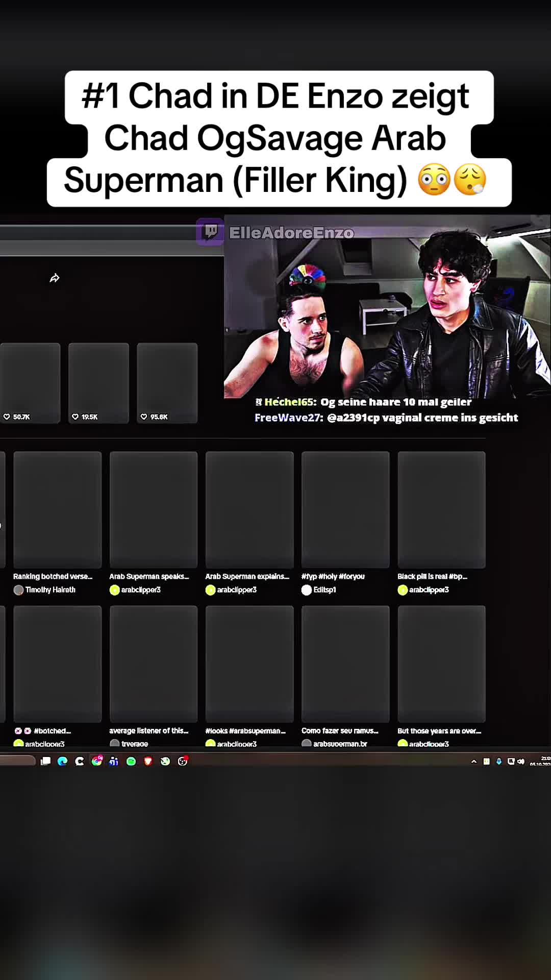Click the arabsuperman.br profile avatar
Viewport: 551px width, 980px height.
(x=307, y=744)
